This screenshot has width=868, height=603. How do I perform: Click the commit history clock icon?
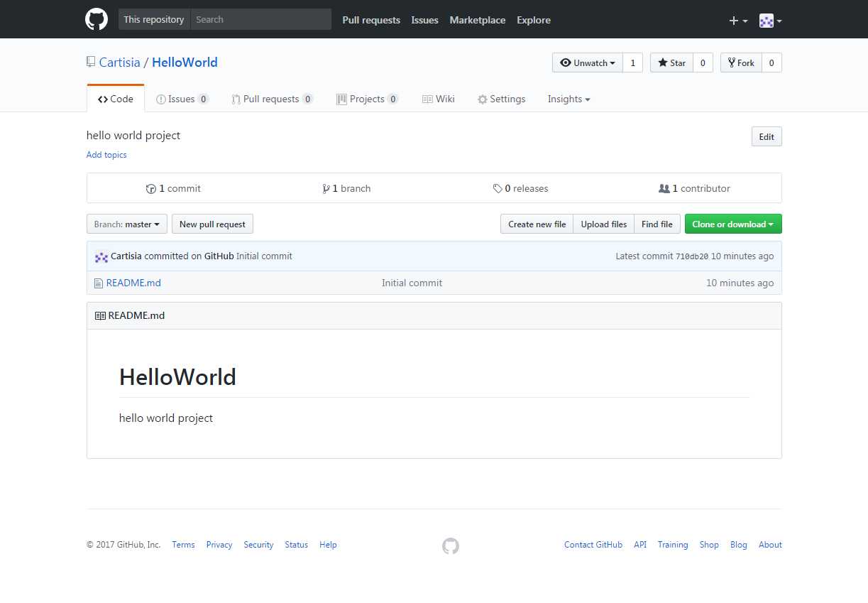[x=150, y=189]
